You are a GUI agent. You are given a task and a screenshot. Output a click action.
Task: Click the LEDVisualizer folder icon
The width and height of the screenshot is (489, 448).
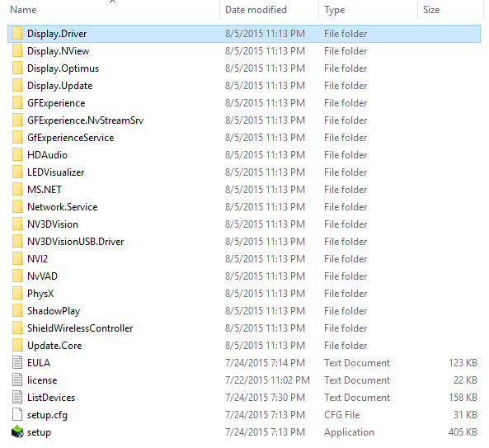click(x=17, y=172)
